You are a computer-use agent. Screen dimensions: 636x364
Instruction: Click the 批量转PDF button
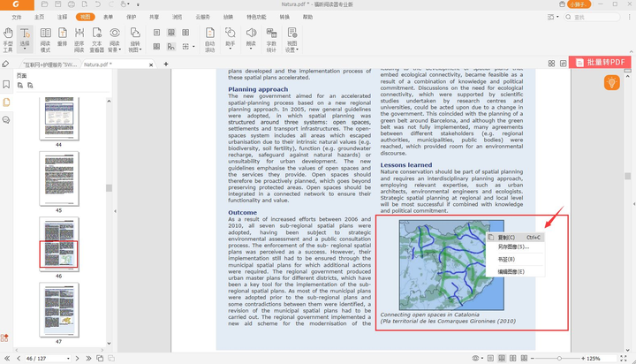click(600, 62)
